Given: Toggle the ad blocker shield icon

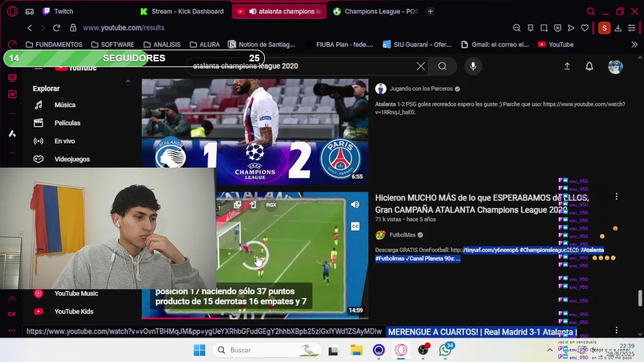Looking at the screenshot, I should tap(557, 28).
